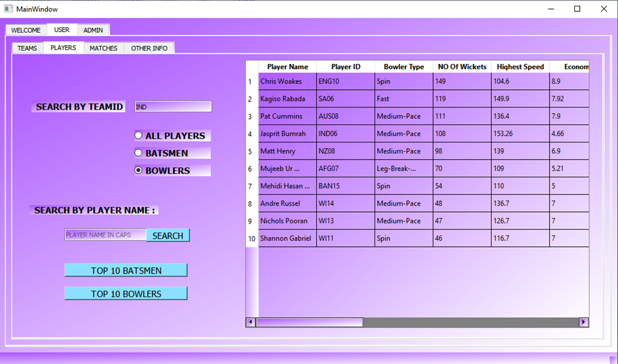618x364 pixels.
Task: Click the 7.92 economy cell
Action: [570, 99]
